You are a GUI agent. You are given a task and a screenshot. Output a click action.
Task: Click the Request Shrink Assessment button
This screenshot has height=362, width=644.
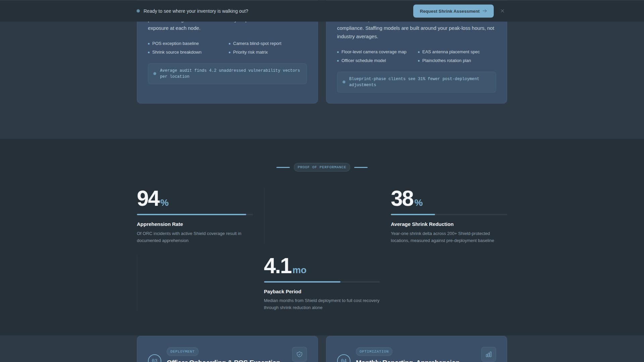click(453, 11)
